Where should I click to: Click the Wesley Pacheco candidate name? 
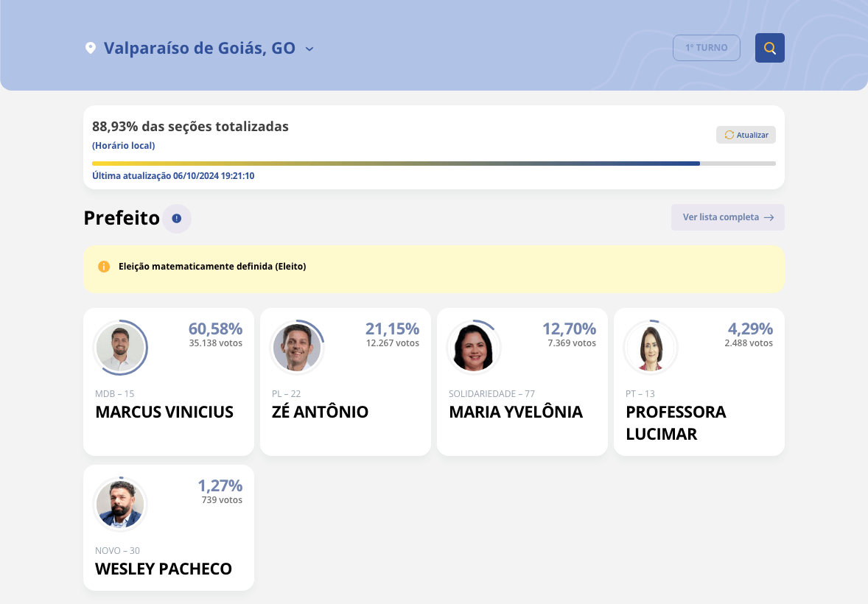tap(164, 569)
